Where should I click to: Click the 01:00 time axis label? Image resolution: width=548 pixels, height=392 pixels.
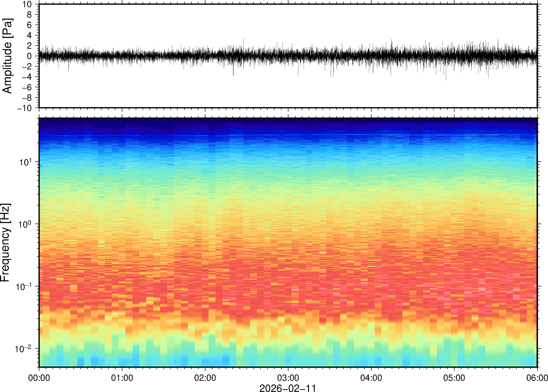(122, 378)
